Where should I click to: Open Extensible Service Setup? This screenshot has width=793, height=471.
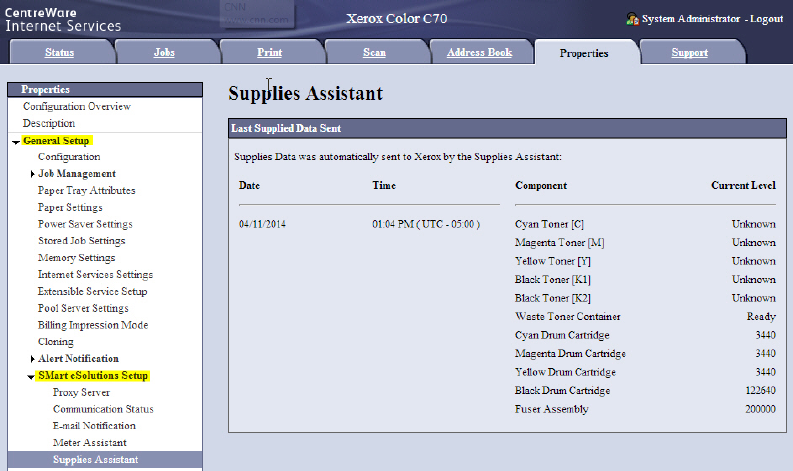pos(93,291)
